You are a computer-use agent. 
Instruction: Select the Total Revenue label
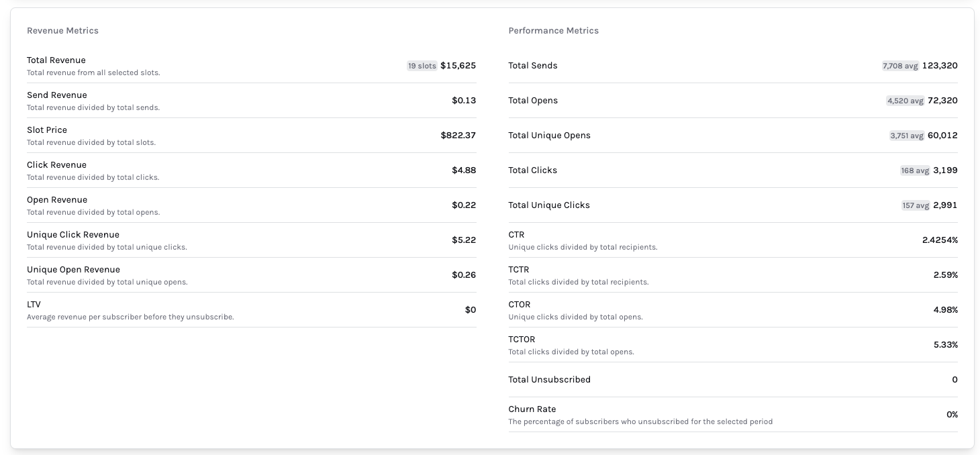(56, 60)
